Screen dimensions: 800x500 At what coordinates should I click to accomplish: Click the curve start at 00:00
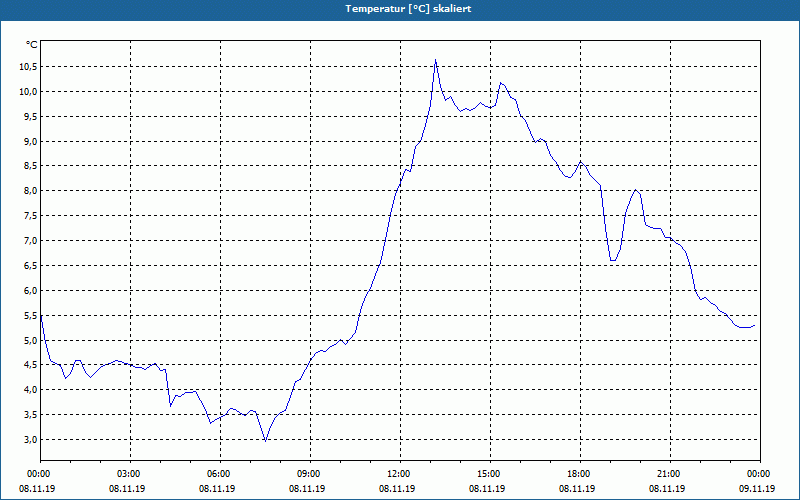point(41,316)
